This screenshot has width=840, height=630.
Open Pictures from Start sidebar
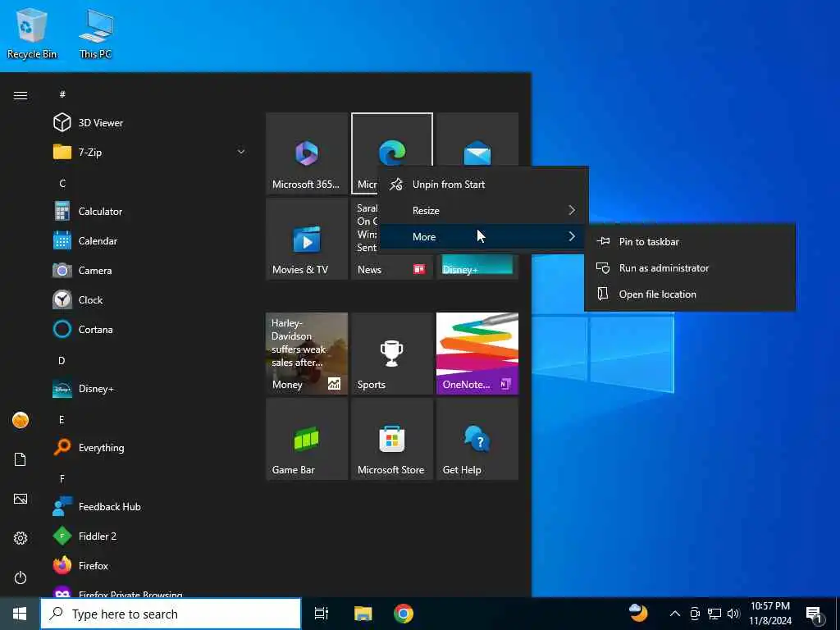(x=21, y=499)
